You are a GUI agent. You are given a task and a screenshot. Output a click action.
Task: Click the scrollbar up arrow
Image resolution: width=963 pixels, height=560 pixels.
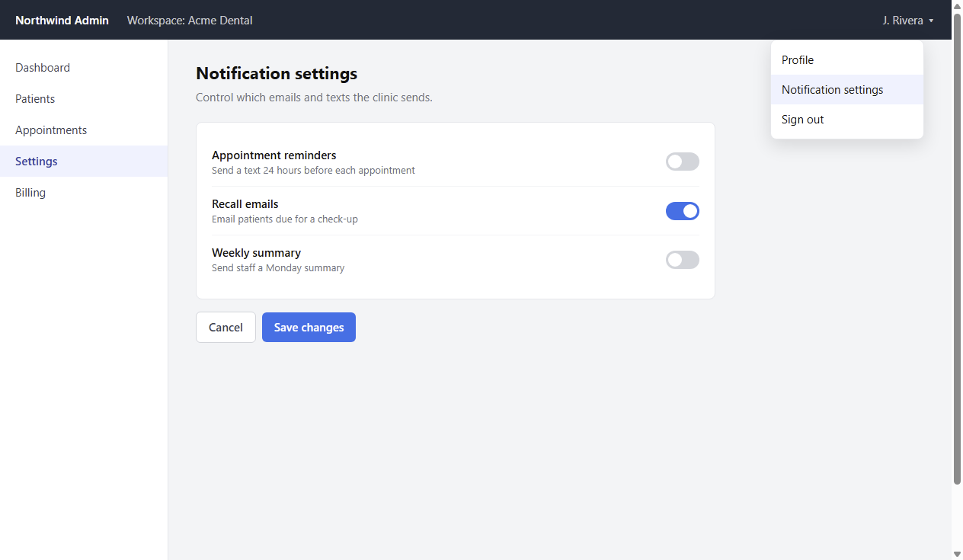[957, 5]
